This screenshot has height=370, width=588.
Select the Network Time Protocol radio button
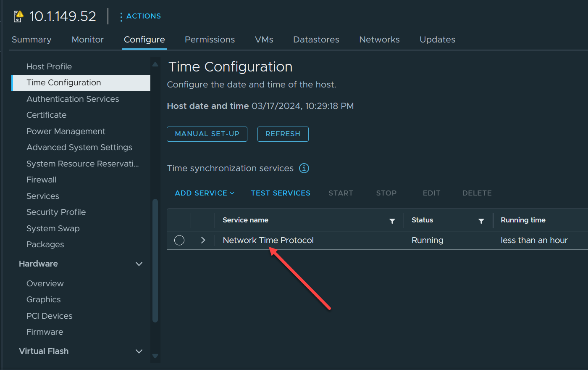pyautogui.click(x=179, y=240)
